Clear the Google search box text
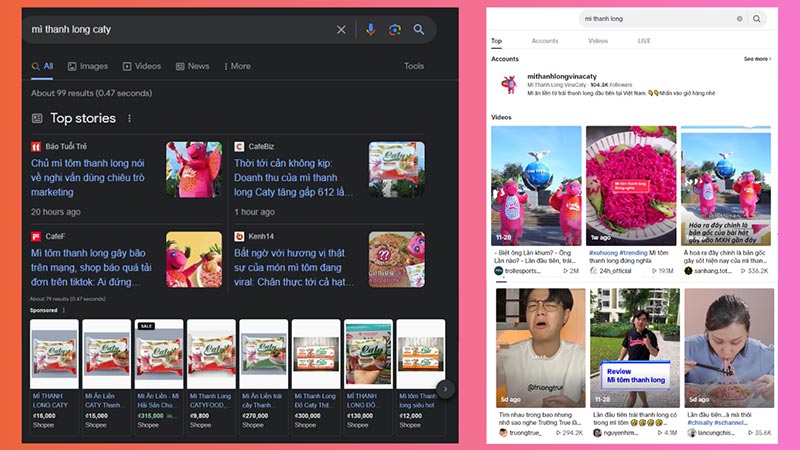800x450 pixels. [341, 30]
